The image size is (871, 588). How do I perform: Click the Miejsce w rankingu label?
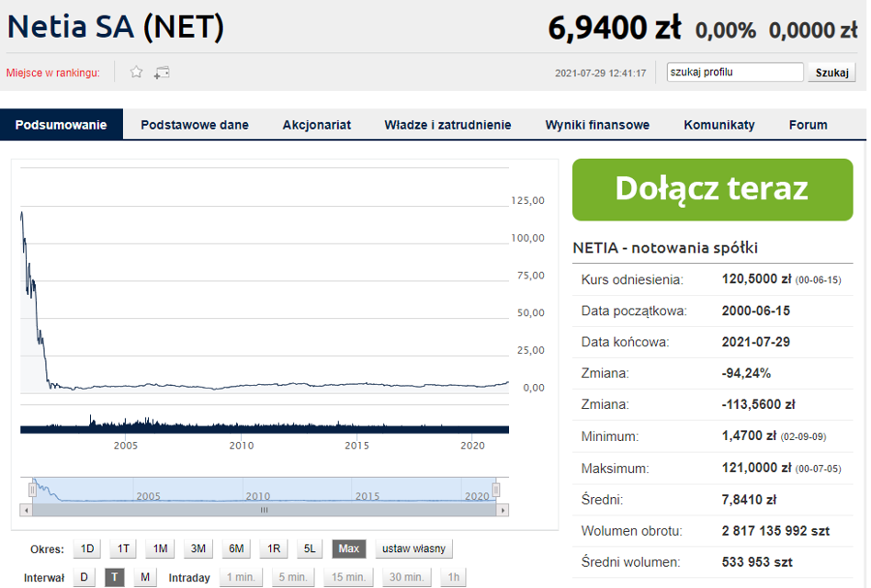click(x=53, y=73)
